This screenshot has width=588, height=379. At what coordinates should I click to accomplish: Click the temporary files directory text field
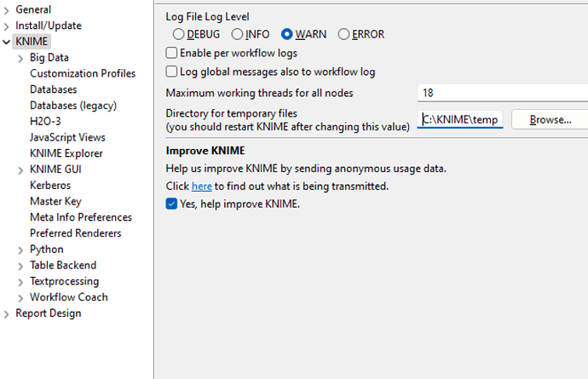(x=461, y=120)
